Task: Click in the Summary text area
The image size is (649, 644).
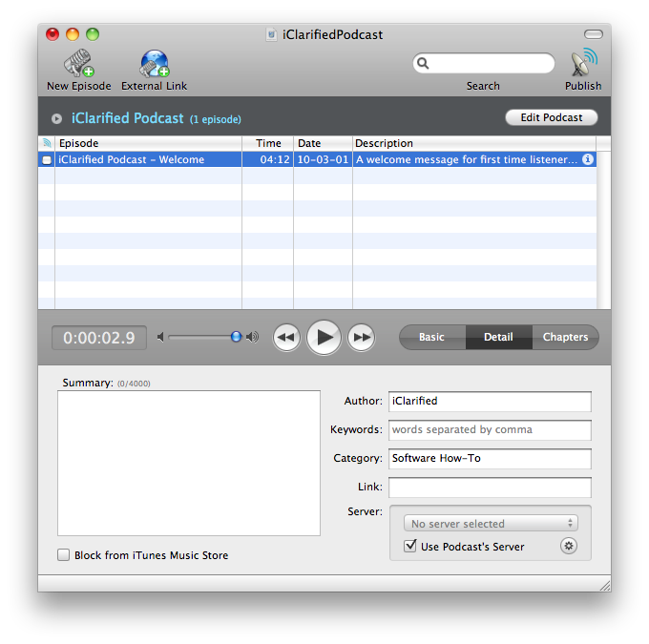Action: (189, 463)
